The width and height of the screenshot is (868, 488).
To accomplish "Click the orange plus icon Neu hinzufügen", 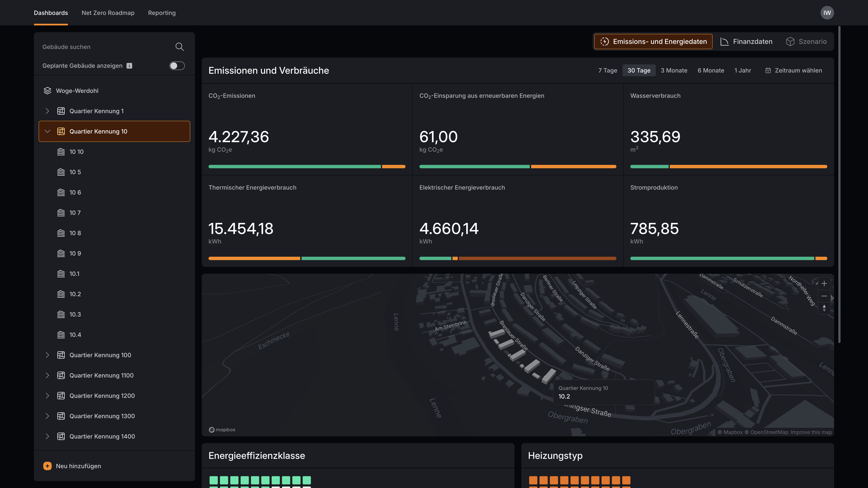I will pyautogui.click(x=47, y=466).
